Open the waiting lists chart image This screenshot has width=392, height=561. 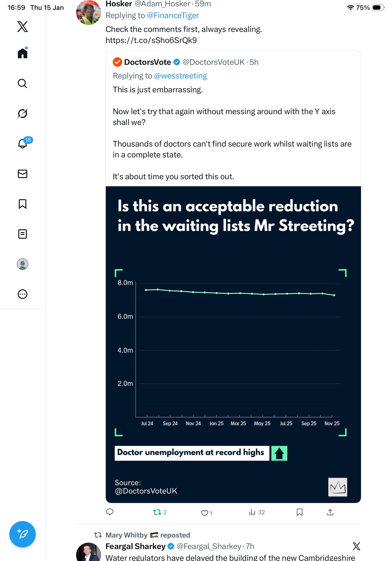point(233,344)
